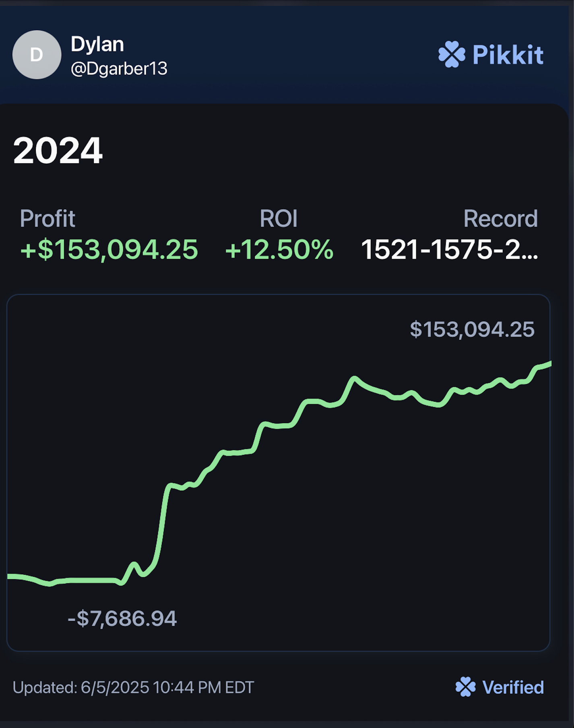Open the @Dgarber13 profile handle

point(119,68)
